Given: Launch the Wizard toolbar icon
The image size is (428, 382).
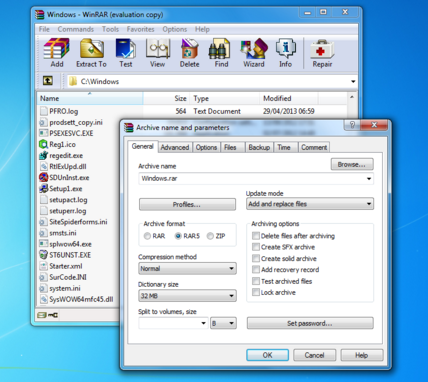Looking at the screenshot, I should tap(254, 48).
